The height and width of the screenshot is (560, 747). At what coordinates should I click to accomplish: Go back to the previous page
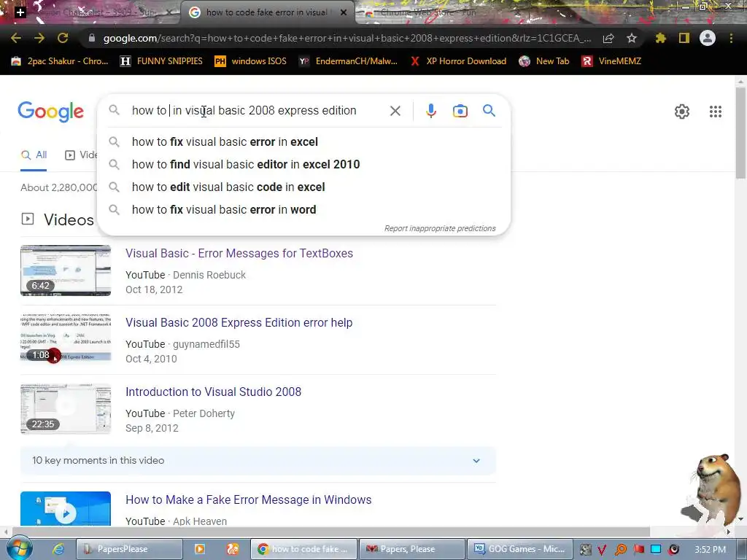point(16,38)
